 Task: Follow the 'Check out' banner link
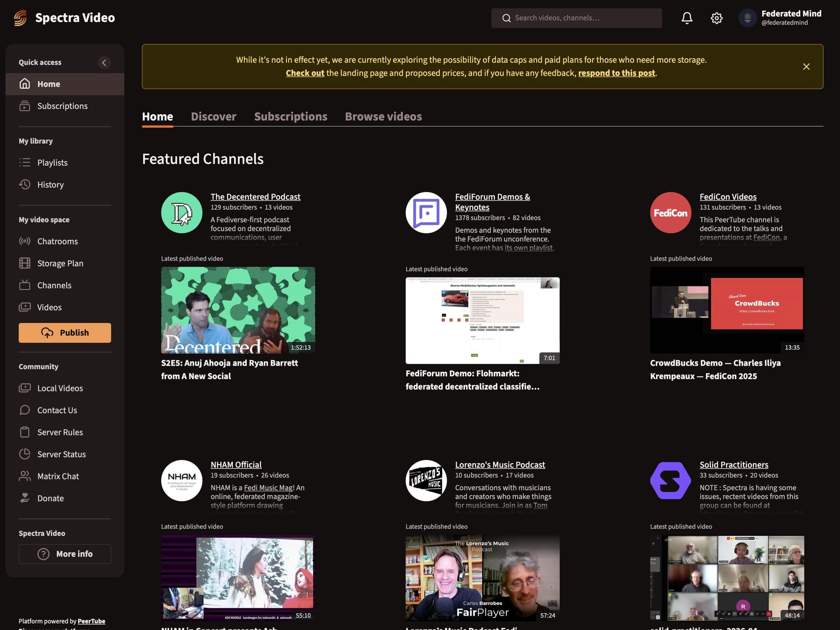point(305,73)
